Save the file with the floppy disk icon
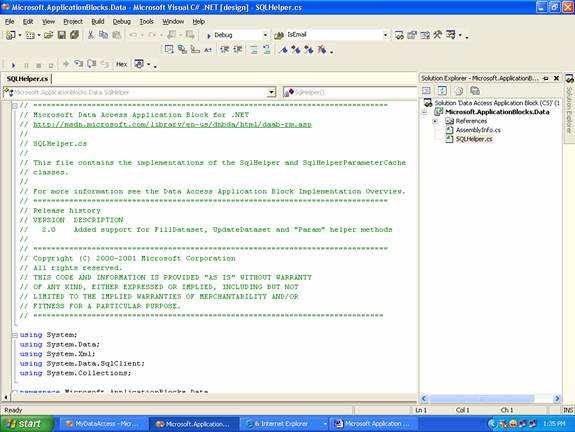The width and height of the screenshot is (575, 432). [62, 35]
